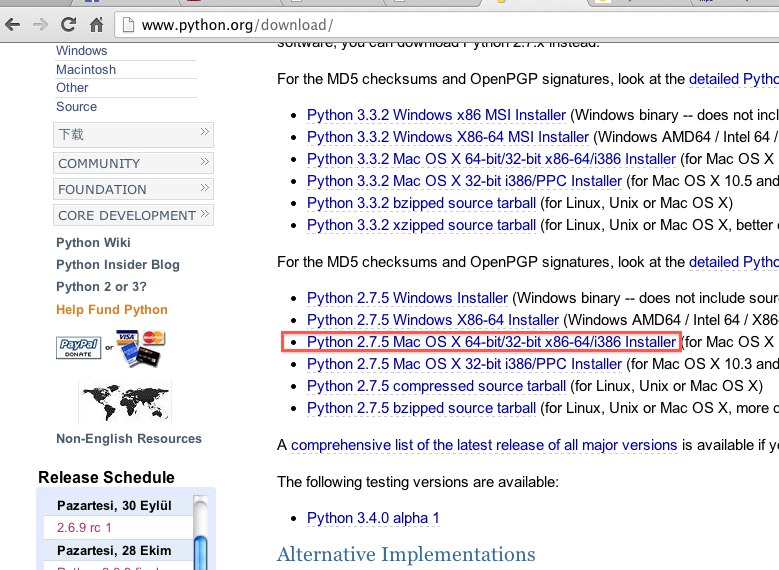
Task: Click the browser Forward arrow
Action: click(40, 24)
